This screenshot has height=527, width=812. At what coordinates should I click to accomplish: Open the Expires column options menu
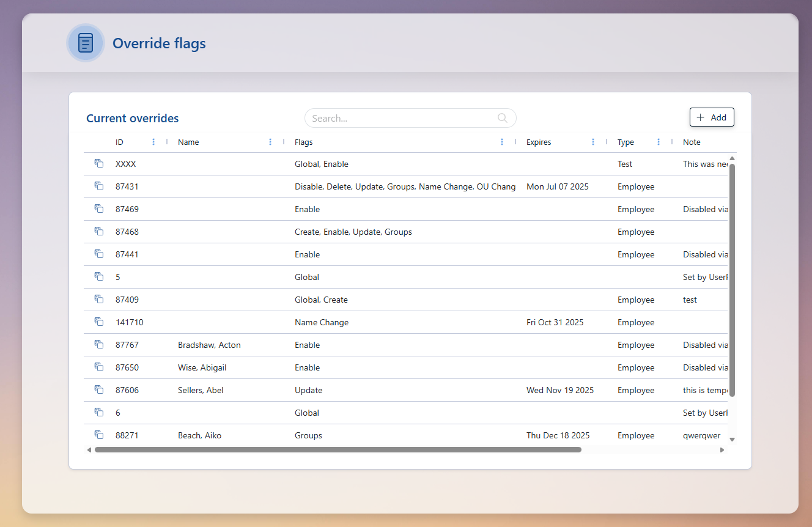coord(593,142)
